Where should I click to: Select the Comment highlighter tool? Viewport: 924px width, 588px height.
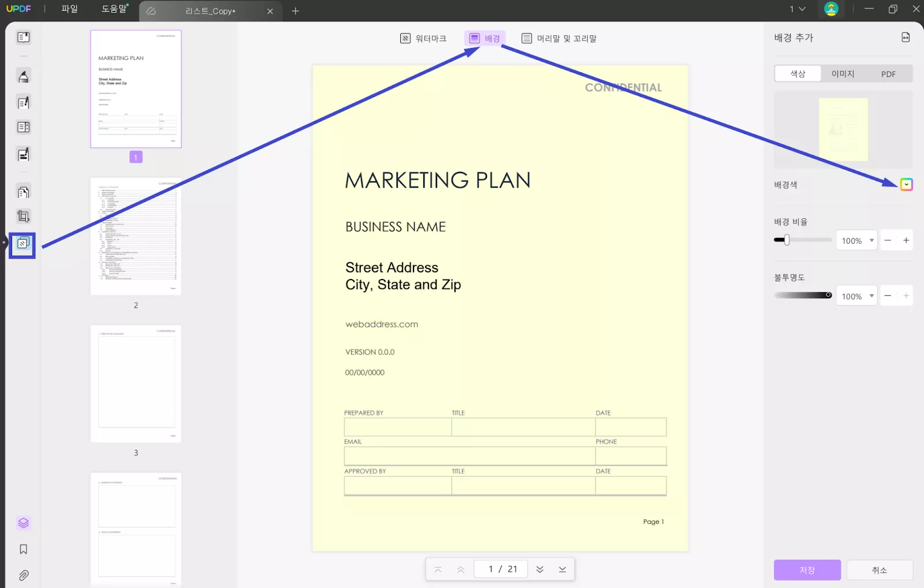[x=24, y=76]
